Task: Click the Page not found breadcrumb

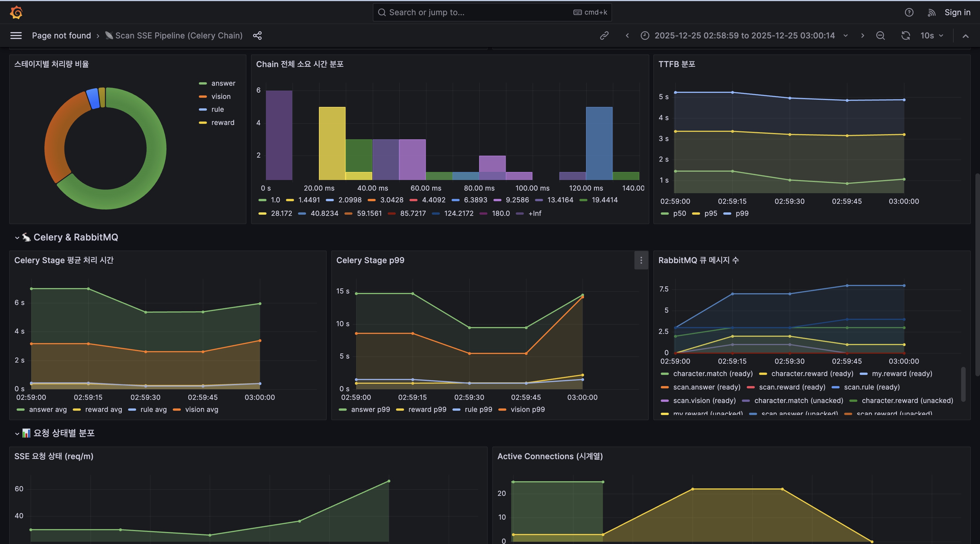Action: tap(61, 36)
